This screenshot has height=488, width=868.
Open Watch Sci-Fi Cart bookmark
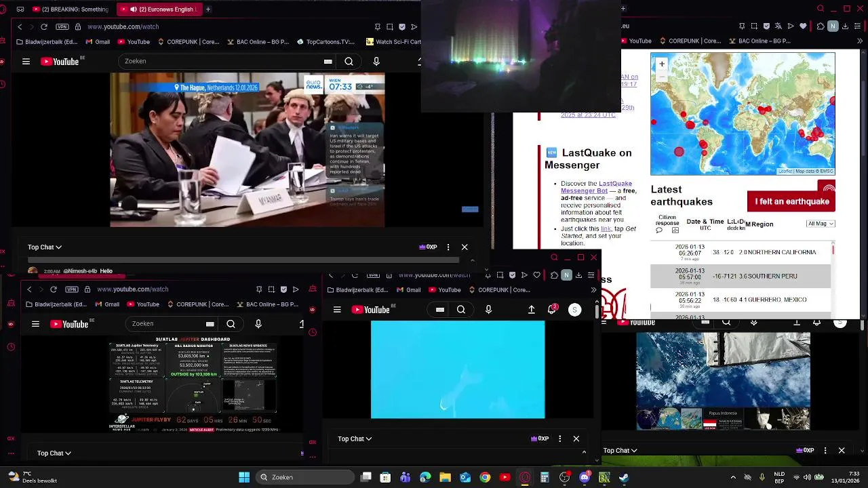pos(393,41)
